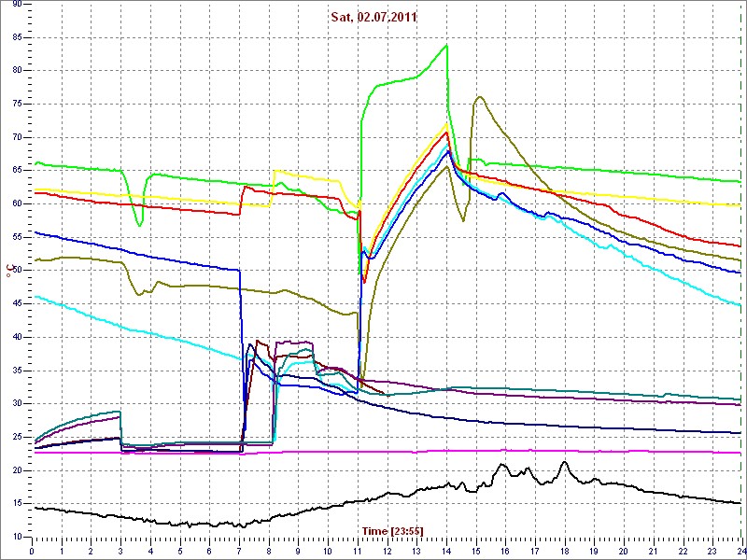Image resolution: width=747 pixels, height=560 pixels.
Task: Click the "°C" vertical axis unit label
Action: (x=9, y=270)
